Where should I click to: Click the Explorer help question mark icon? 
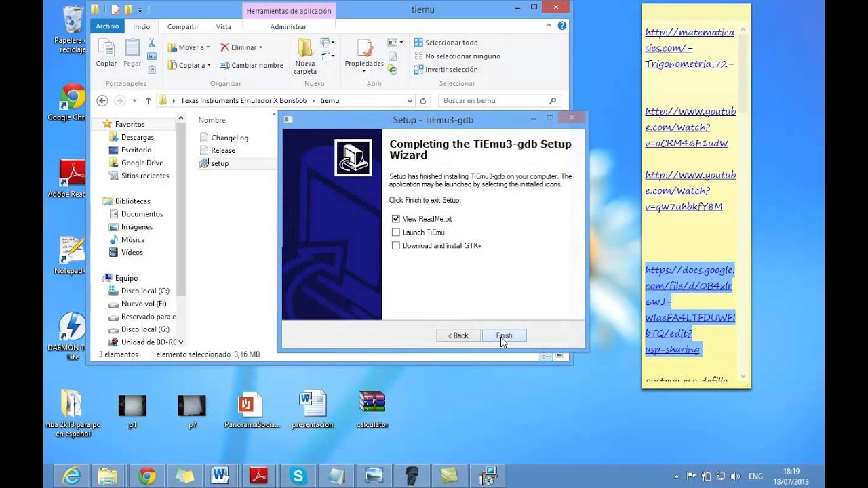pyautogui.click(x=561, y=26)
